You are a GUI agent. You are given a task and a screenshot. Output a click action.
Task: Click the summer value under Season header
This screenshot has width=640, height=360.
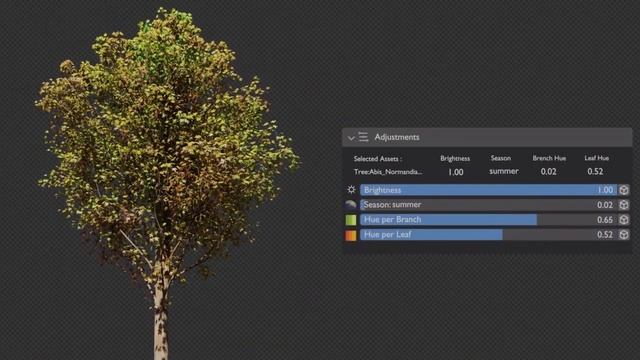coord(504,171)
